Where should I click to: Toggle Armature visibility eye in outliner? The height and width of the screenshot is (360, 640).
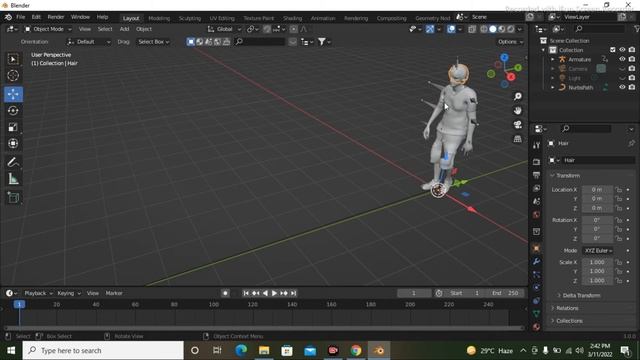coord(622,59)
